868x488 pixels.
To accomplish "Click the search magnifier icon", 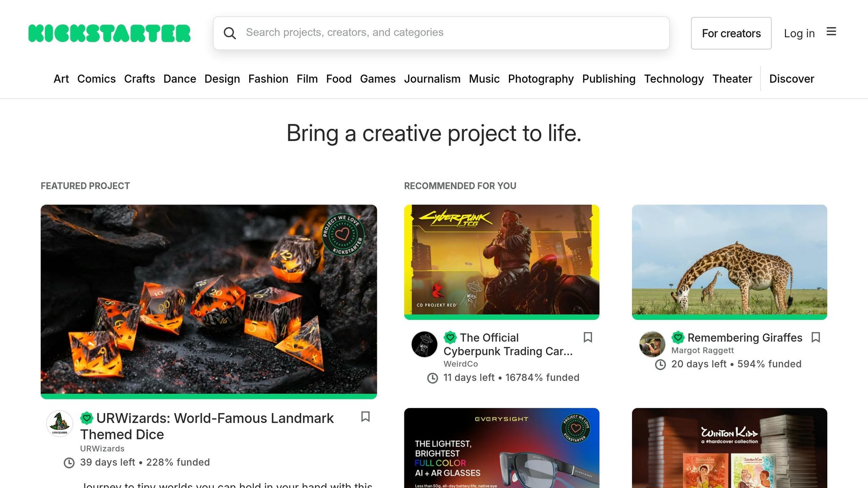I will [x=230, y=33].
